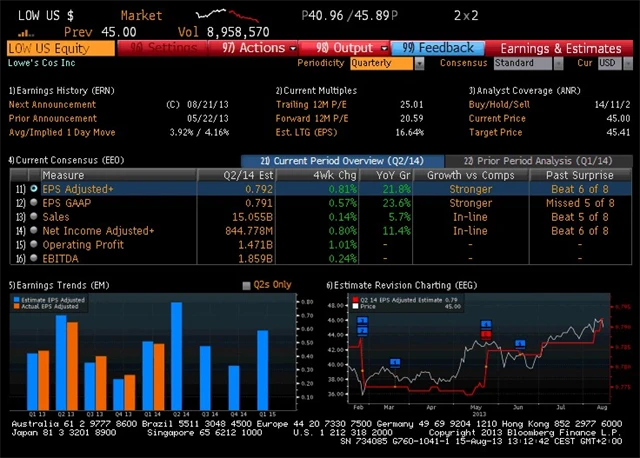Viewport: 640px width, 458px height.
Task: Select the Net Income Adjusted+ radio button
Action: pos(34,230)
